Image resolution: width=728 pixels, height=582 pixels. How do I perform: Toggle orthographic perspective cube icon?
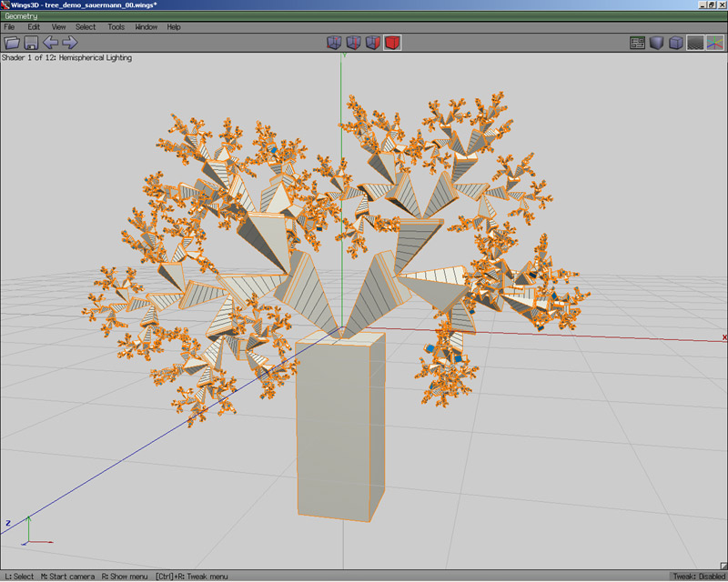tap(676, 43)
